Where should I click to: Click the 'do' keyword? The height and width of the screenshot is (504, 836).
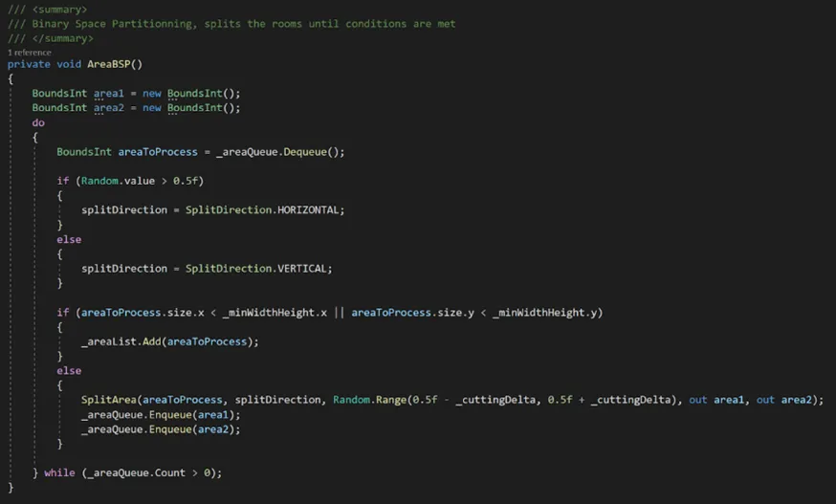pyautogui.click(x=38, y=122)
